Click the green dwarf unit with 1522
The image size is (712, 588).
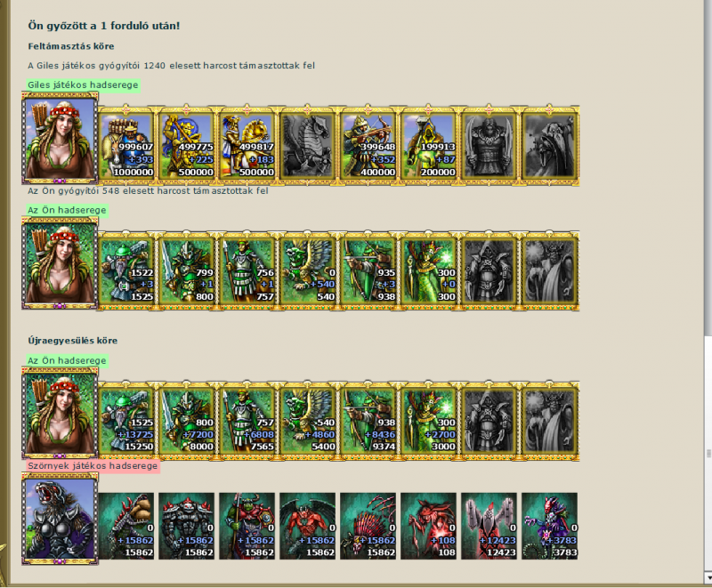(126, 270)
